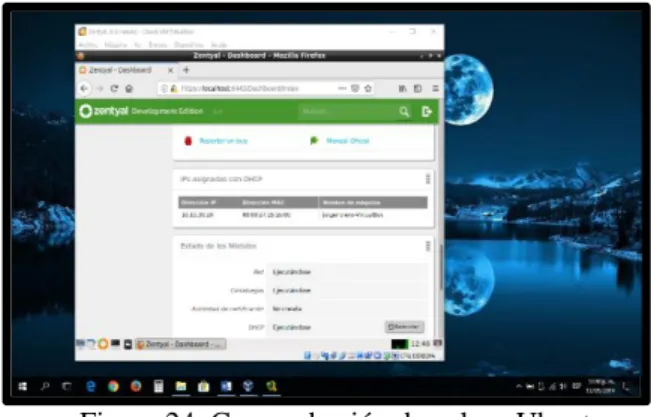Open the Firefox hamburger menu

coord(435,88)
